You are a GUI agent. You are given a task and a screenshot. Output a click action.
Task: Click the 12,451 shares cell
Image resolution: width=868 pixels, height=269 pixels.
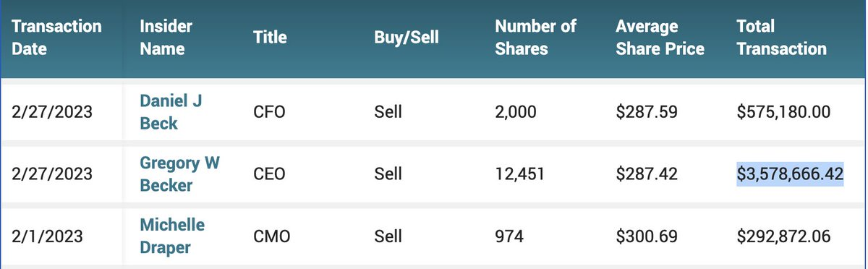pos(519,174)
